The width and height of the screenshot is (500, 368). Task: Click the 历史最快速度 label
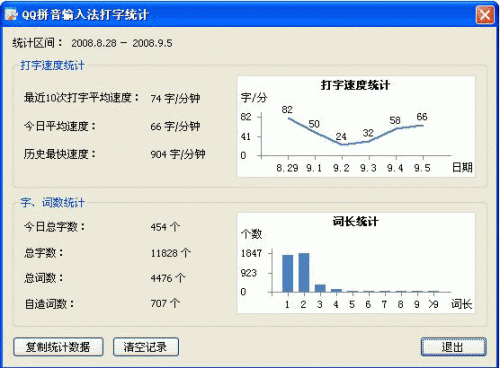(59, 154)
